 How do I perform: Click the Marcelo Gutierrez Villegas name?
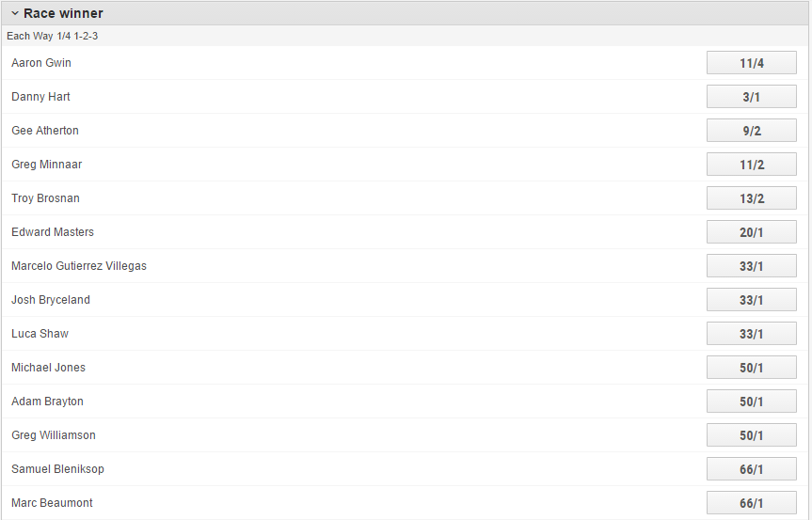[79, 266]
